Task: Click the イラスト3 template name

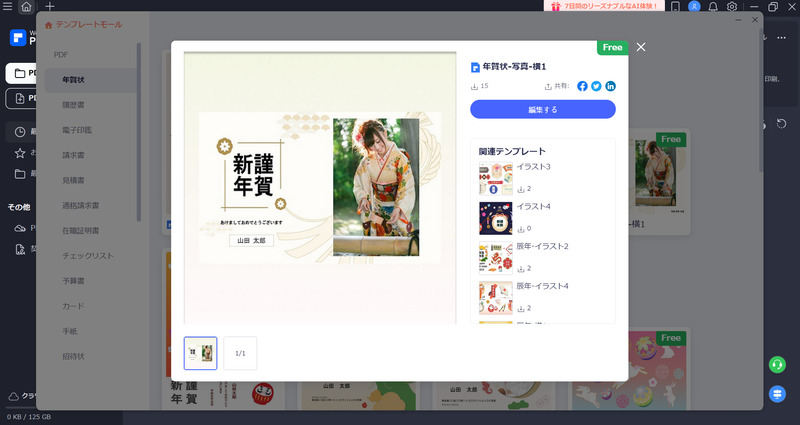Action: (534, 167)
